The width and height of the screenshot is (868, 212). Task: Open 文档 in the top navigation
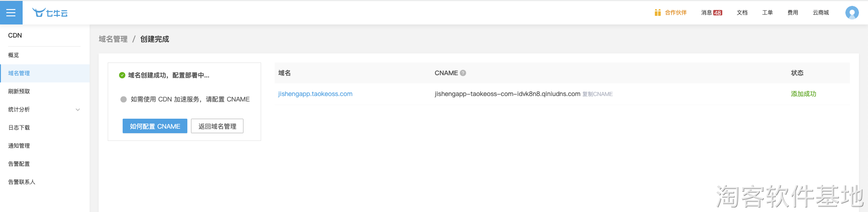tap(742, 13)
